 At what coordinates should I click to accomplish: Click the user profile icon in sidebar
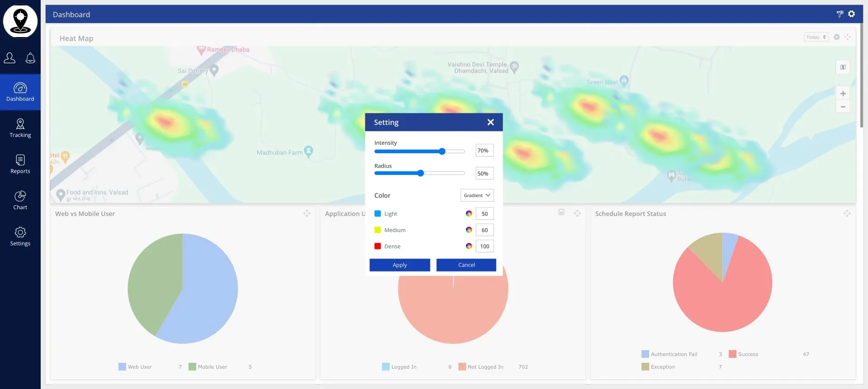click(9, 58)
